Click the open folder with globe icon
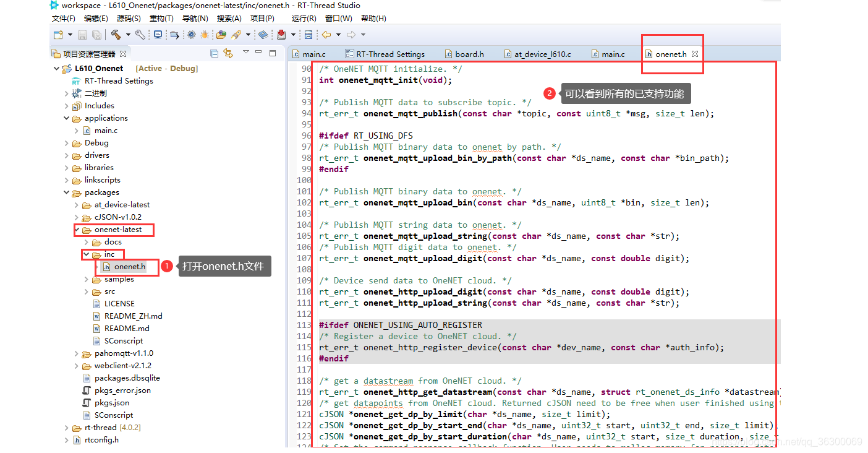 pos(221,35)
